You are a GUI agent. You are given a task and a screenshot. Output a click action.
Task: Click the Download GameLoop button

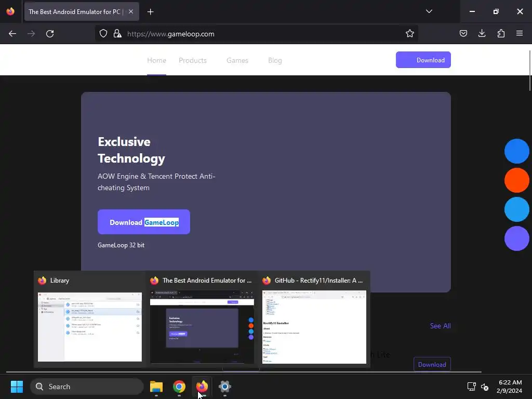[144, 222]
